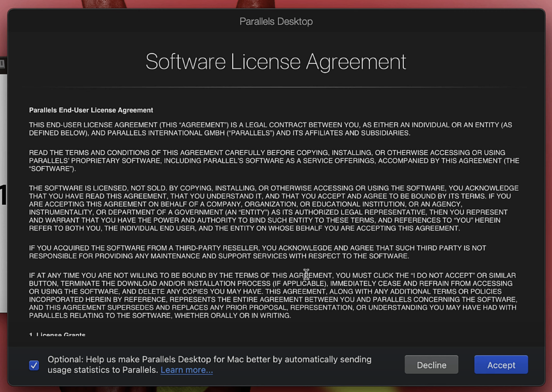Click the Accept button
The image size is (552, 392).
click(501, 365)
